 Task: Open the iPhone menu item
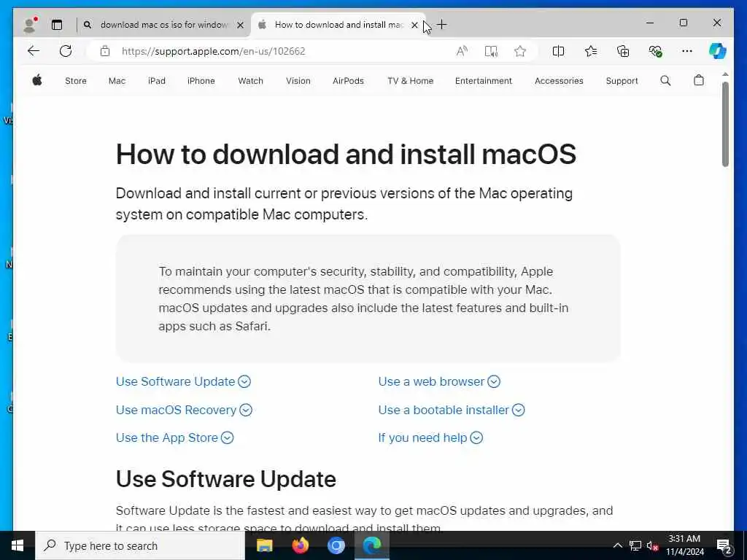(x=201, y=81)
